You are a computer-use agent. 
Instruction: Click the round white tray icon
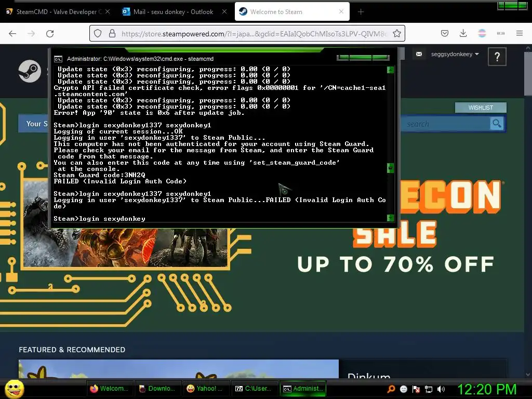coord(403,389)
